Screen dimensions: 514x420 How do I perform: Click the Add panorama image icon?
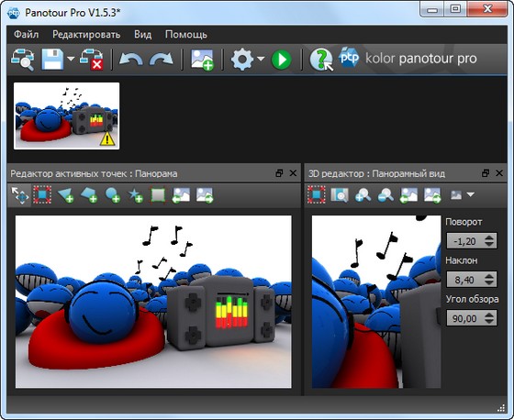(x=202, y=60)
